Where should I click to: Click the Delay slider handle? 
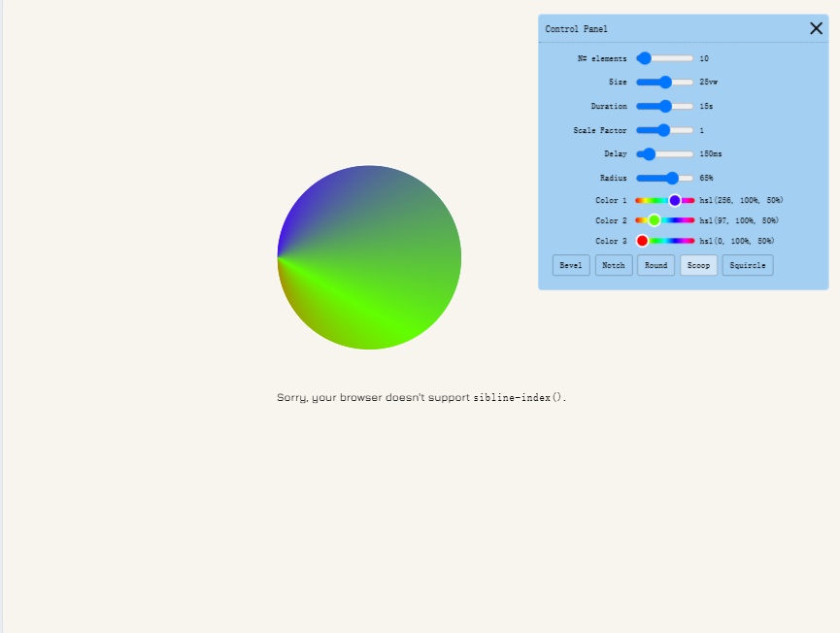[x=649, y=153]
